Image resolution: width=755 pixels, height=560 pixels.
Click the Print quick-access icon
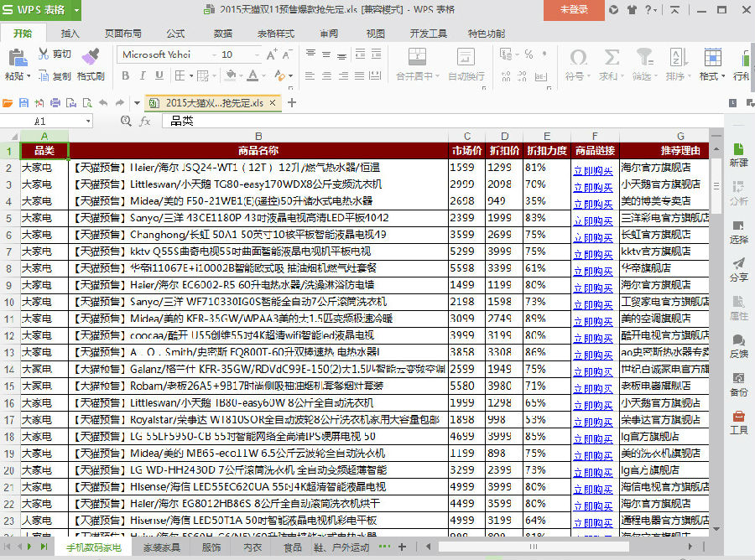pyautogui.click(x=55, y=103)
